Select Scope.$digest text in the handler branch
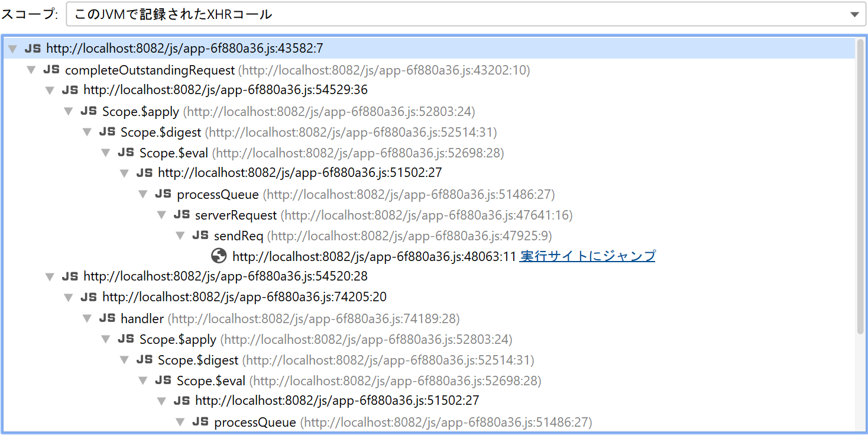 [198, 360]
